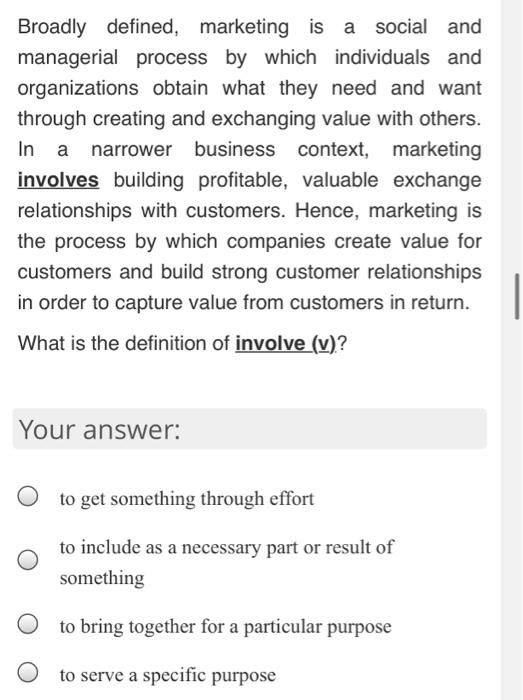Click the answer text 'to get something through effort'
The height and width of the screenshot is (700, 523).
click(187, 499)
